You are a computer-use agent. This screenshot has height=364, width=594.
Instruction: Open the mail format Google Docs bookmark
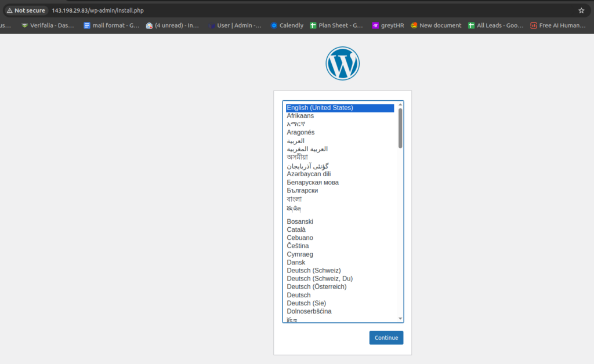pos(111,26)
